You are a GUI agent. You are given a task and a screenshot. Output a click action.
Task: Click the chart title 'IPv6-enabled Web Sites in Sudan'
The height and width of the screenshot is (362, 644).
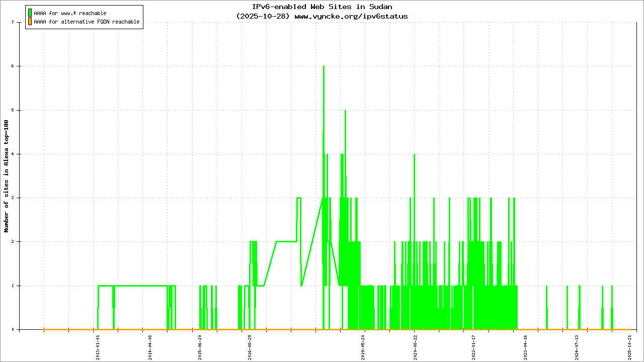click(322, 7)
